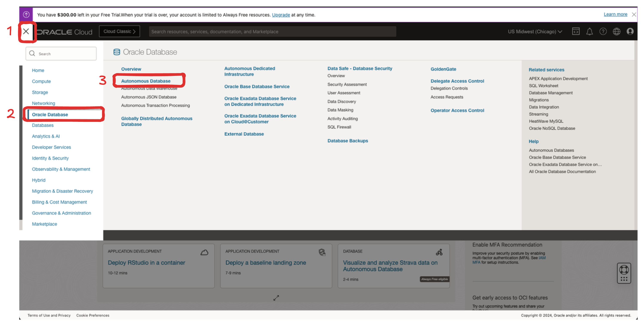644x326 pixels.
Task: Click the Cloud Classic button
Action: (x=119, y=31)
